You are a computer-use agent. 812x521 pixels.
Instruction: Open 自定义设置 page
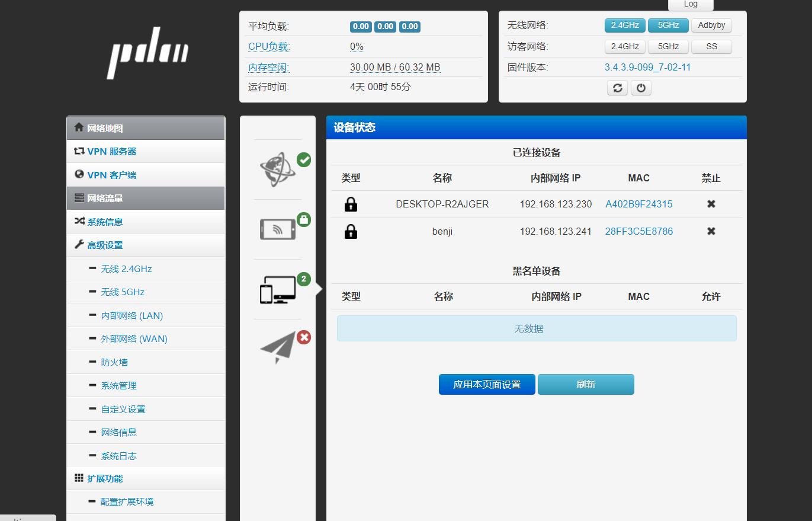(146, 409)
